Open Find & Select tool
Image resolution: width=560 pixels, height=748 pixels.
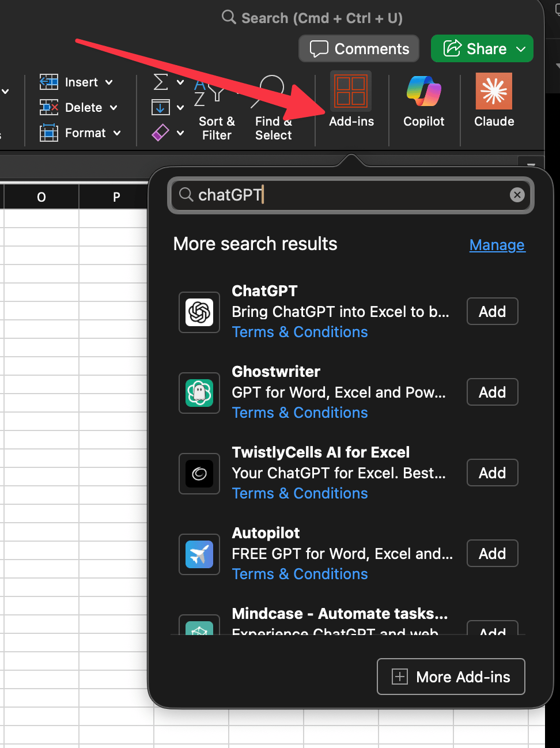pos(273,108)
